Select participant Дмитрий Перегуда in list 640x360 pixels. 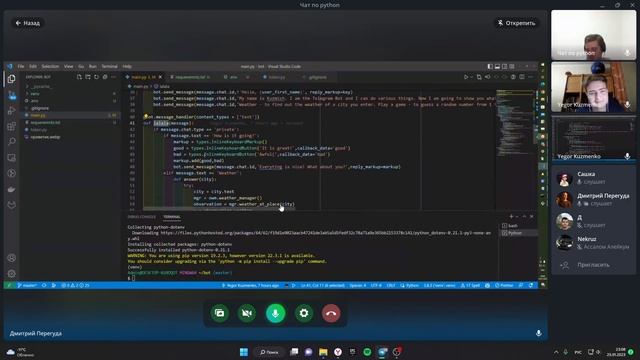pyautogui.click(x=593, y=200)
